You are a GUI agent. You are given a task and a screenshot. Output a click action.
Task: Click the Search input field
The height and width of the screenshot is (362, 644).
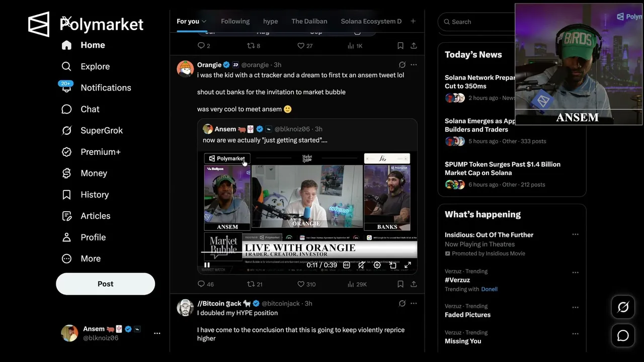pos(475,22)
